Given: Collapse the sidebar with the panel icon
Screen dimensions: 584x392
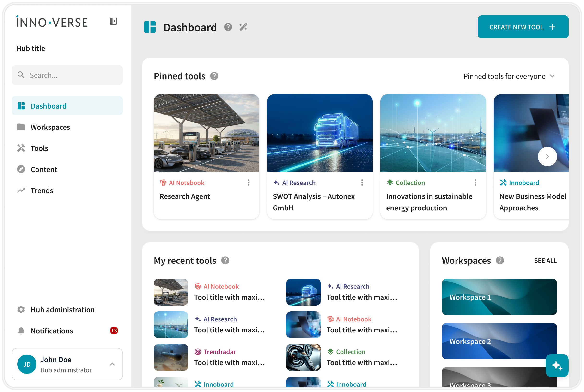Looking at the screenshot, I should point(113,21).
